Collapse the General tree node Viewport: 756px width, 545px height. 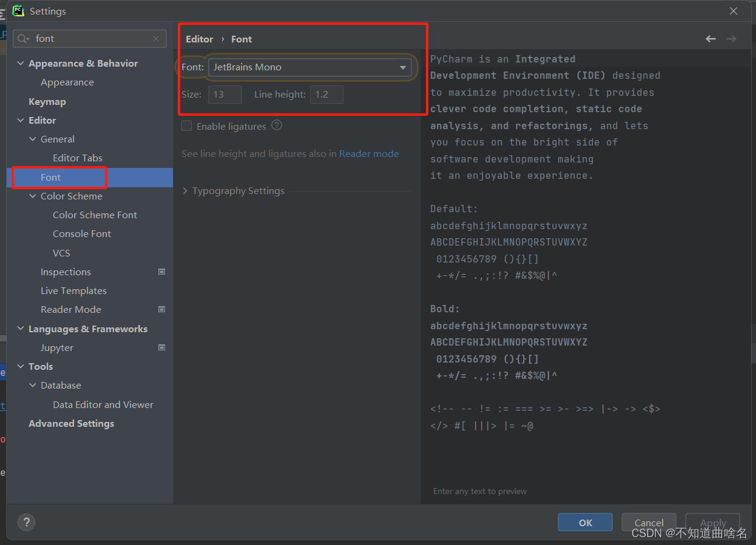coord(33,139)
